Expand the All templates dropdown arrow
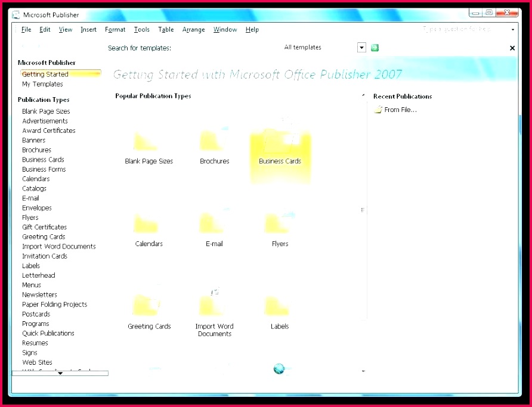 tap(361, 48)
